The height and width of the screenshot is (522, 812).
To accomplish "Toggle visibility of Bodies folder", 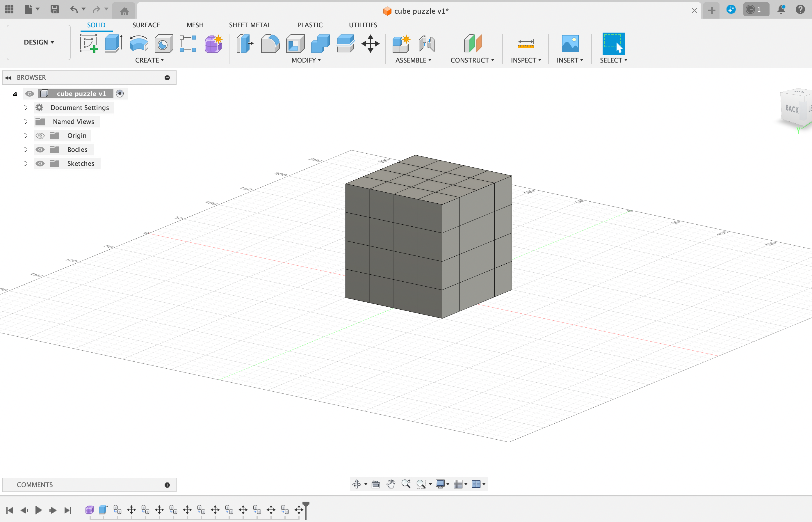I will tap(39, 149).
